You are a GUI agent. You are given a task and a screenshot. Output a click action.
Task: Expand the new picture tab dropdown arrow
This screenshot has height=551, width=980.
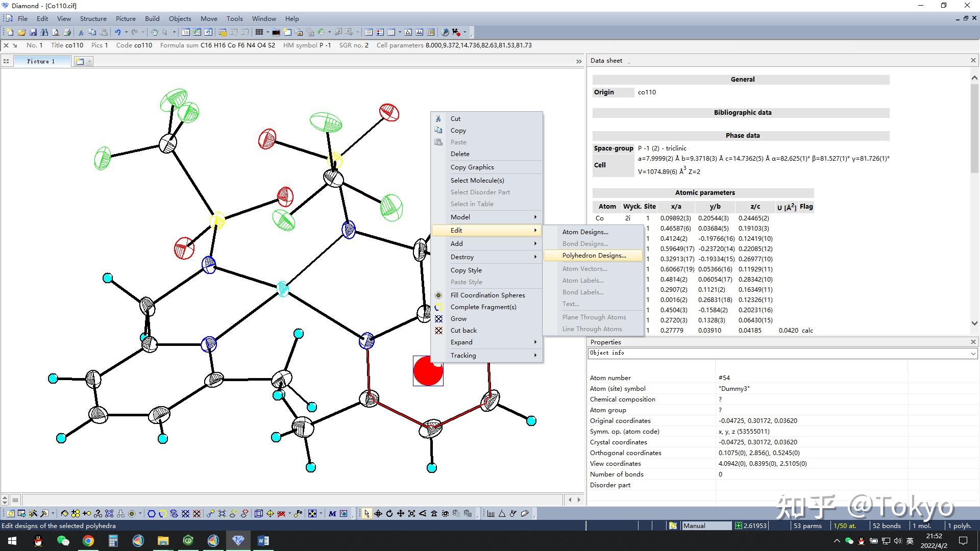(90, 61)
